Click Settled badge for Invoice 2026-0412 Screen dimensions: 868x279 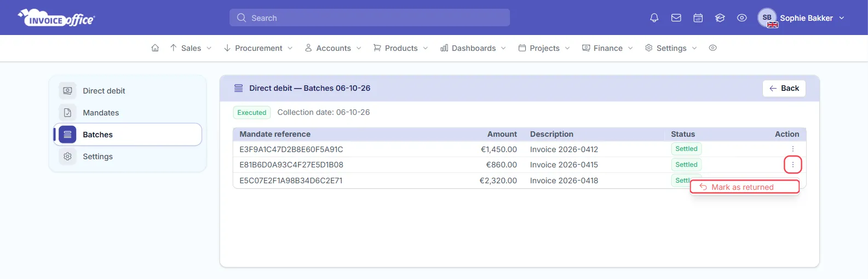pos(686,149)
